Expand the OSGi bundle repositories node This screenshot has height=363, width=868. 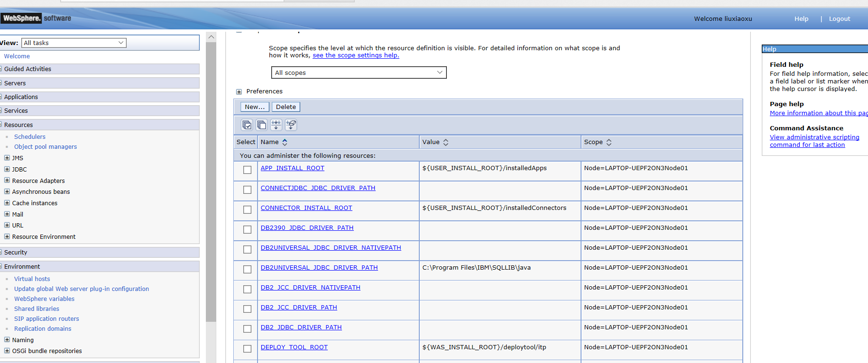7,351
